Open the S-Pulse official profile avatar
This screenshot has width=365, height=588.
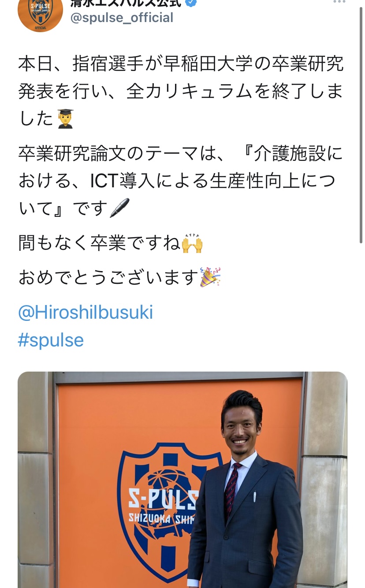(x=40, y=13)
